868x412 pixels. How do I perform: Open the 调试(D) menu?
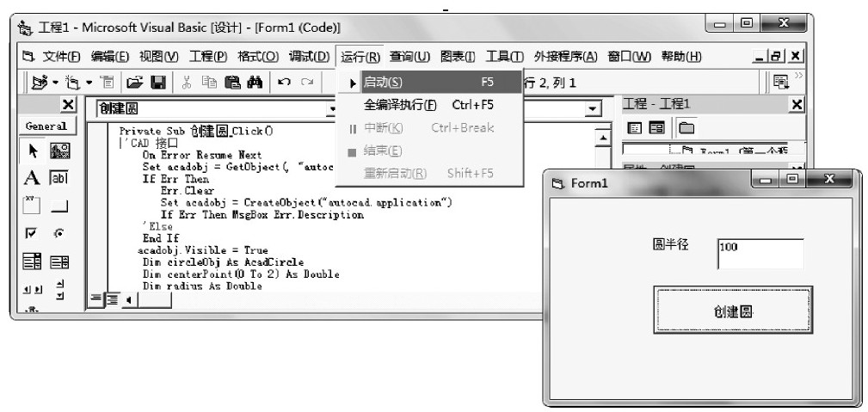309,57
